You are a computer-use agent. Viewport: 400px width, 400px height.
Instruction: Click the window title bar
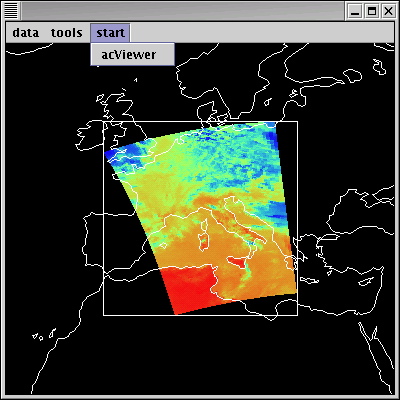click(x=183, y=11)
